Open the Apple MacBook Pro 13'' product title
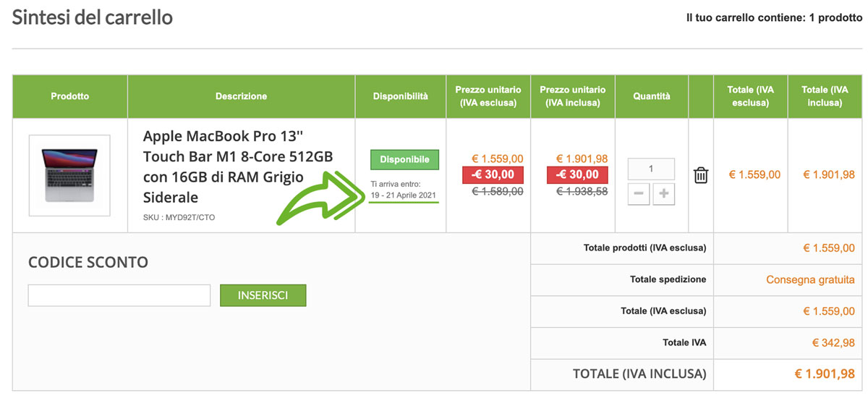This screenshot has width=868, height=396. click(238, 167)
